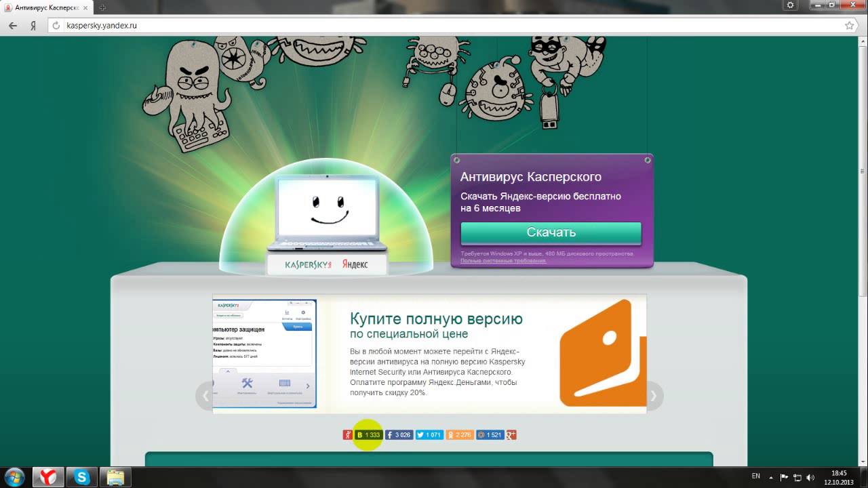Viewport: 868px width, 488px height.
Task: Click the Купите полную версию heading
Action: click(x=436, y=319)
